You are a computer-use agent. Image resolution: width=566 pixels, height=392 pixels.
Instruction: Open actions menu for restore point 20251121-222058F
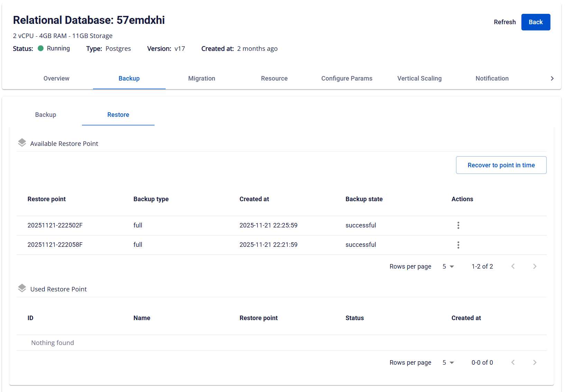458,245
